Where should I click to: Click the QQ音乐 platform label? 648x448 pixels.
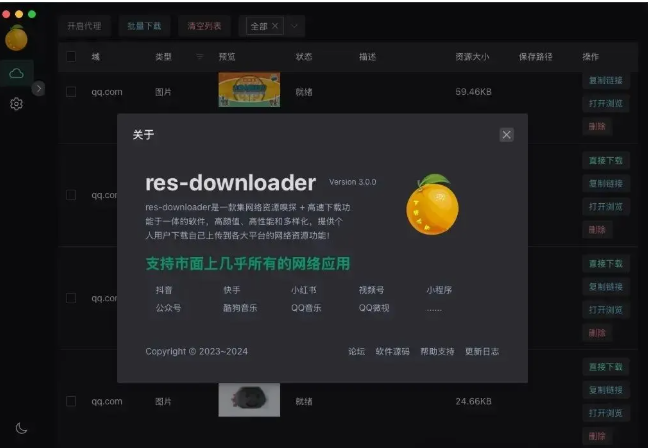coord(306,308)
